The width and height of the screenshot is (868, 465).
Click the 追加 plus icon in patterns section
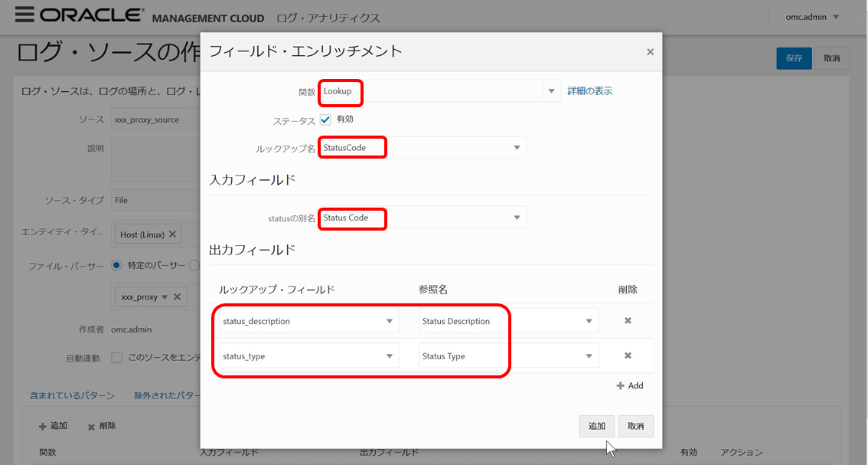click(x=42, y=426)
